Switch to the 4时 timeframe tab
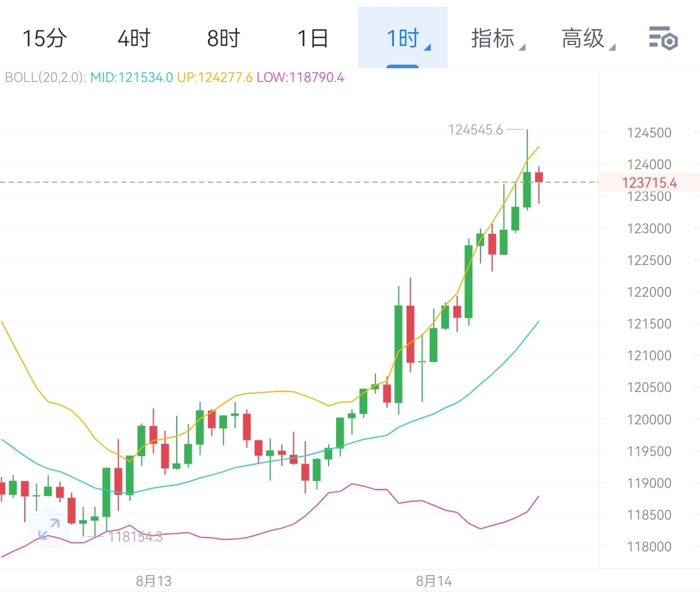 click(x=133, y=39)
